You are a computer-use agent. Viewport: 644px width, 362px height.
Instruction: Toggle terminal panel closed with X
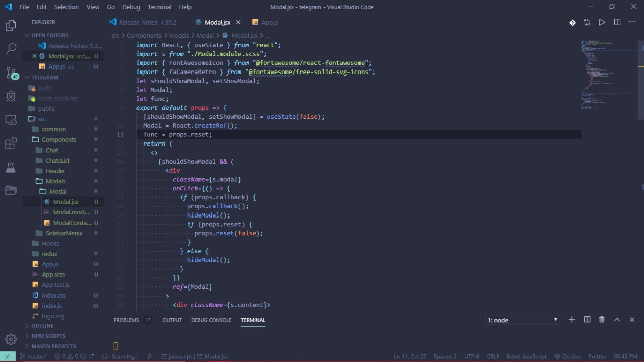pyautogui.click(x=632, y=320)
